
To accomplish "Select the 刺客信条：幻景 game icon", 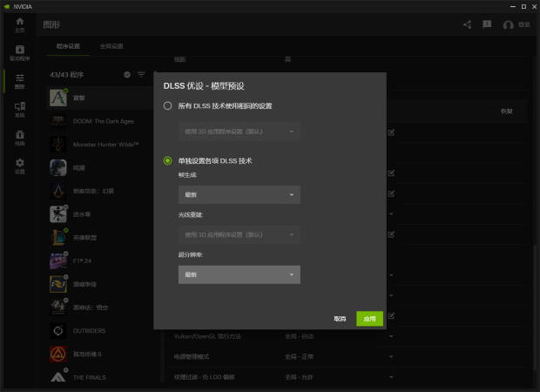I will click(58, 191).
